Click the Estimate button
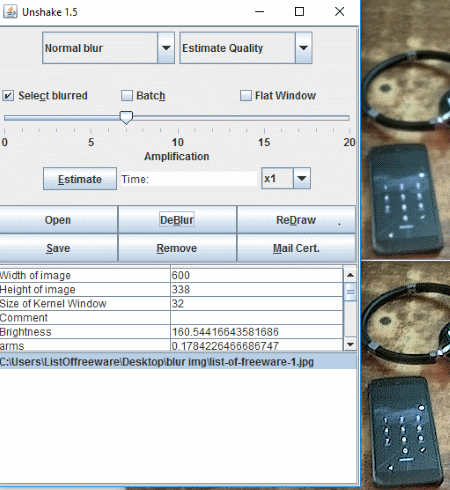 click(80, 179)
